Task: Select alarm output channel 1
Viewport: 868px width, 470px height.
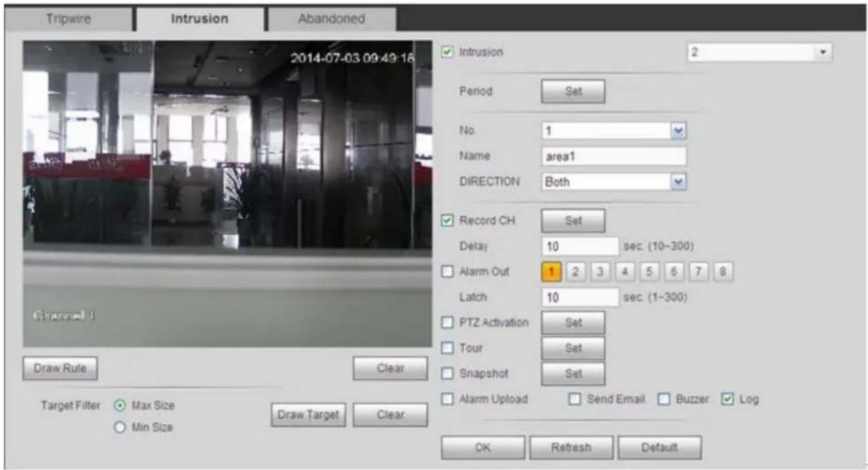Action: (x=552, y=272)
